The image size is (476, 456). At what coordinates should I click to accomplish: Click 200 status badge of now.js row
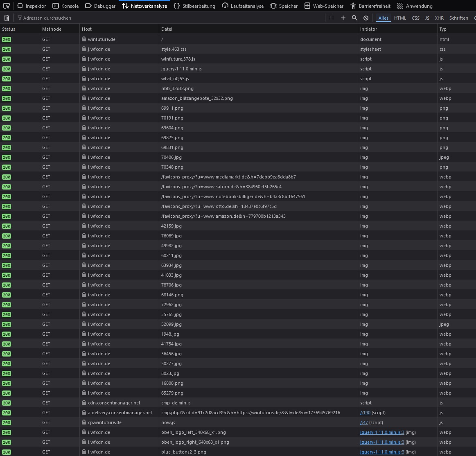pos(7,422)
